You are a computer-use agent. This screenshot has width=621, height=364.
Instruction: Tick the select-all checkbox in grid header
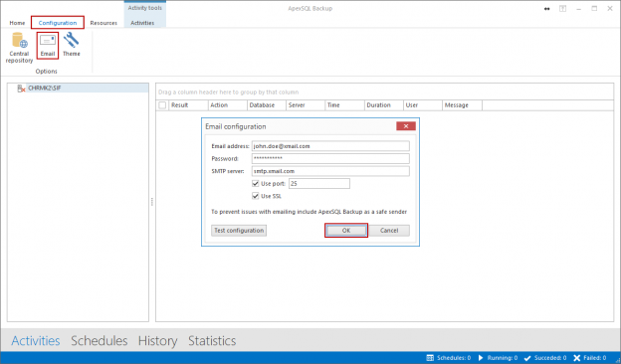(162, 105)
